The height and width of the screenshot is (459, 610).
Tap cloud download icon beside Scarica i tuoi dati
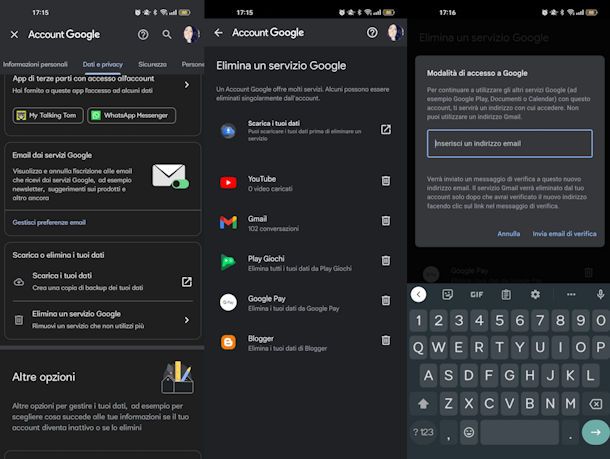point(19,282)
